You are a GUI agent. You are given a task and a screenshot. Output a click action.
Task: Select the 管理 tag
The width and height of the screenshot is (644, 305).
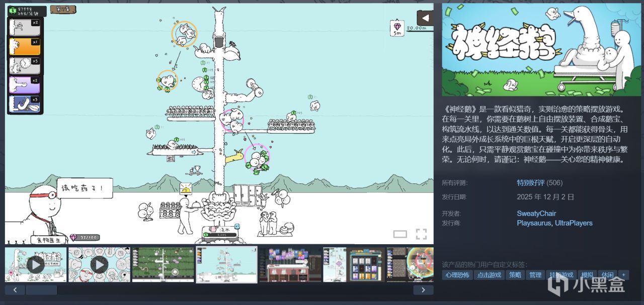point(535,275)
